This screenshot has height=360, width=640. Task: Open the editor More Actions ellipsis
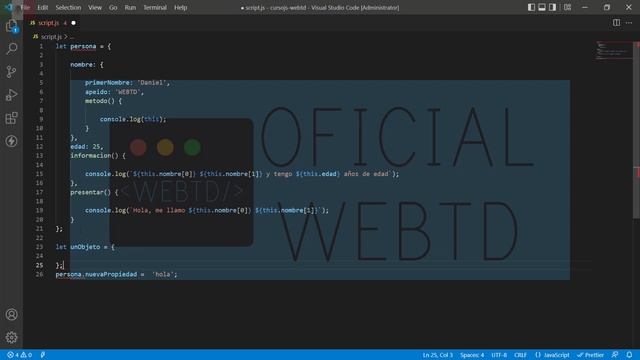tap(629, 23)
